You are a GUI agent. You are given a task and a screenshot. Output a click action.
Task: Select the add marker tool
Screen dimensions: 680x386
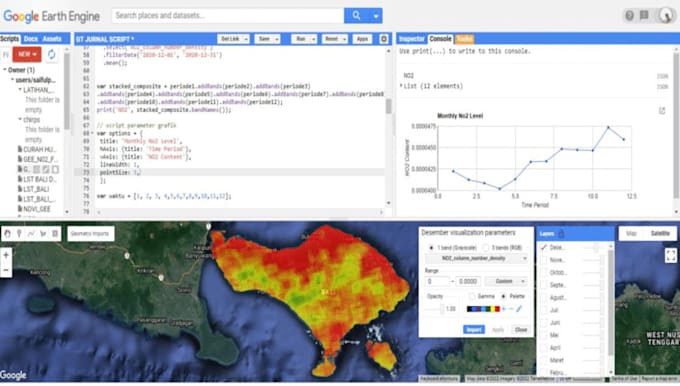(x=19, y=234)
